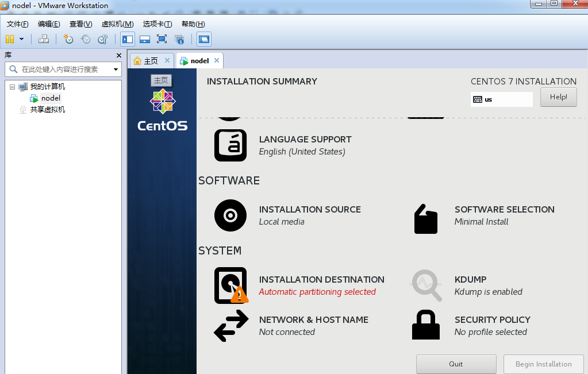This screenshot has width=588, height=374.
Task: Open Network & Host Name arrows icon
Action: 231,325
